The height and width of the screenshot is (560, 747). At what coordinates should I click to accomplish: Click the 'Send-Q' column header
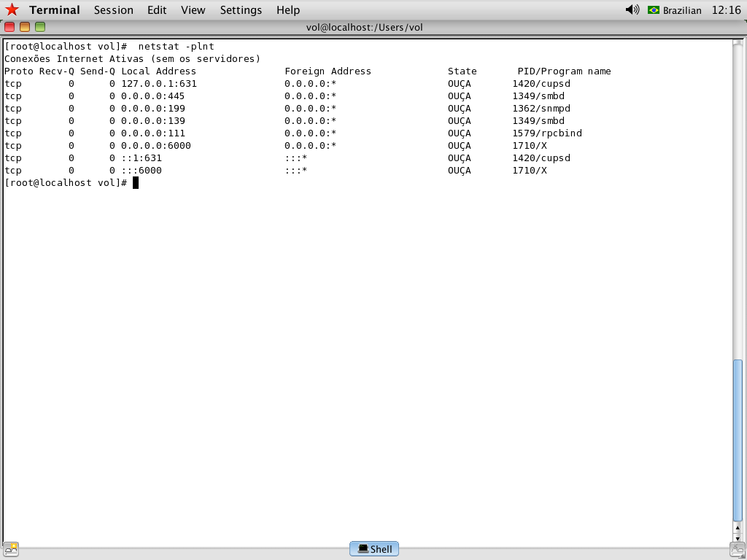click(98, 71)
